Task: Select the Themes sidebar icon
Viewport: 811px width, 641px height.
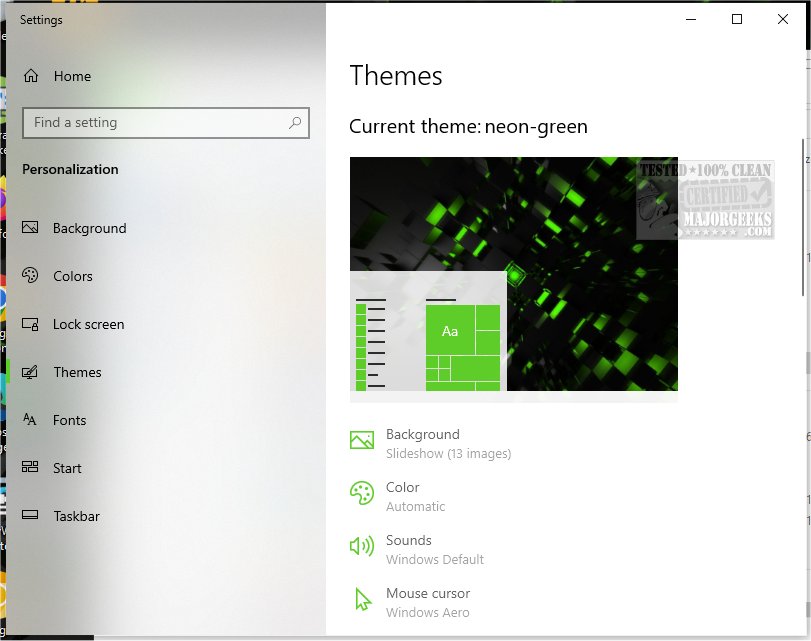Action: (31, 372)
